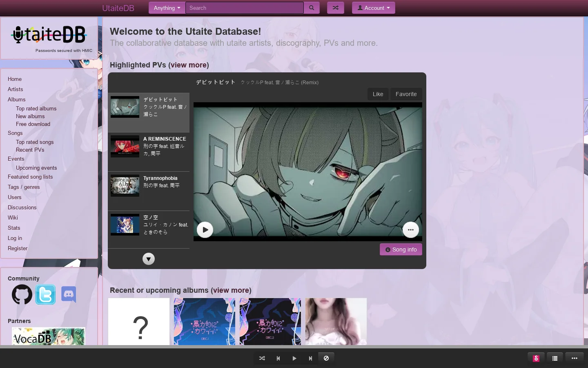This screenshot has width=588, height=368.
Task: Toggle shuffle in the bottom player bar
Action: (x=262, y=358)
